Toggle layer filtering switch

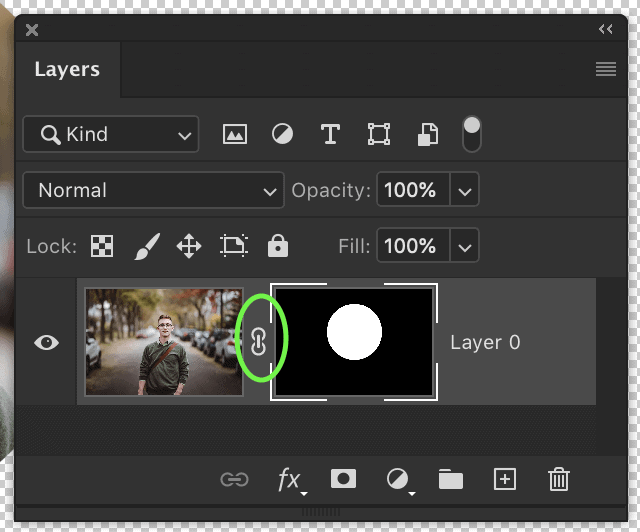tap(472, 134)
